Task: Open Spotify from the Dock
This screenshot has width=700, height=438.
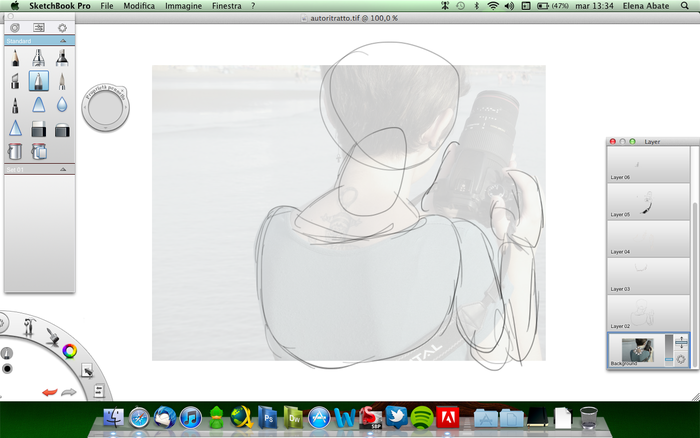Action: (422, 417)
